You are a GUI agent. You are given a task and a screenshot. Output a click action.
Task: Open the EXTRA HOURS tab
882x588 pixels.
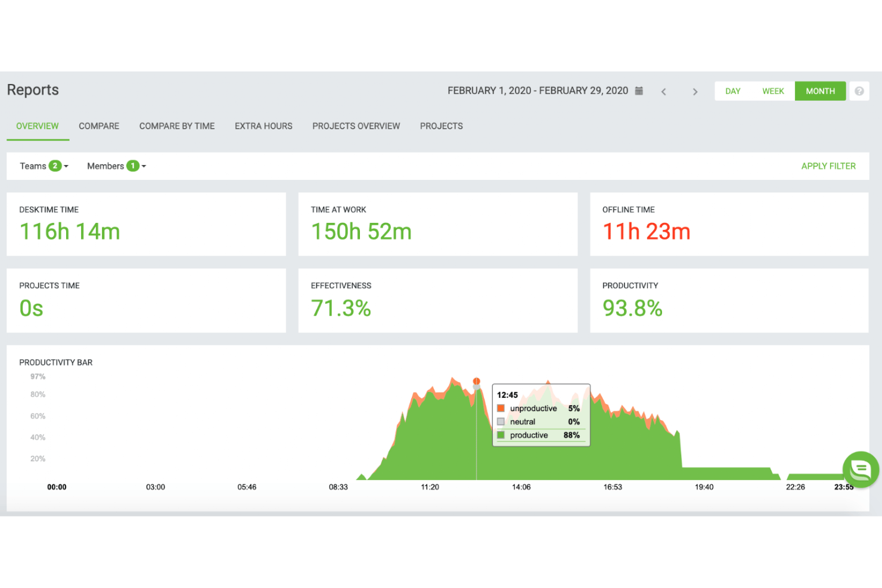[263, 126]
